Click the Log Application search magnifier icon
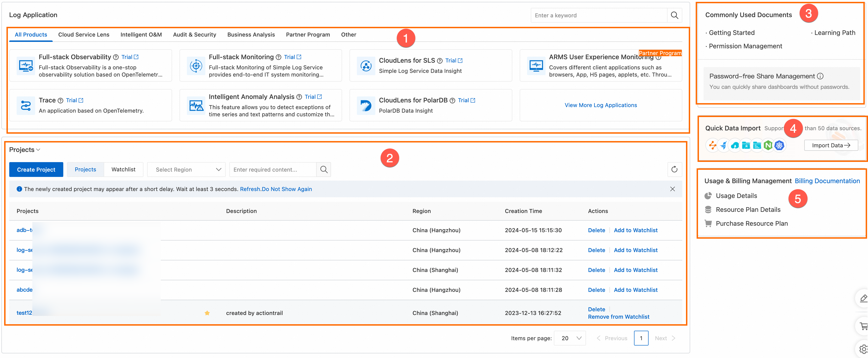 674,15
